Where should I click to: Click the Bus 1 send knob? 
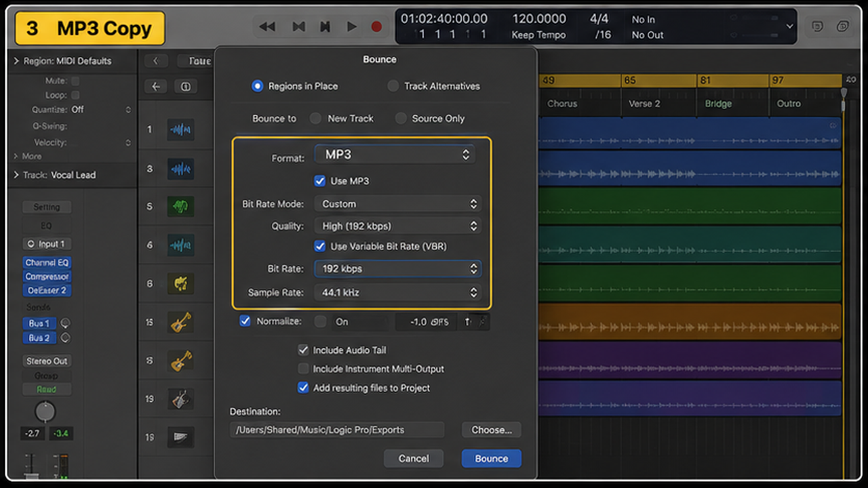[x=66, y=323]
